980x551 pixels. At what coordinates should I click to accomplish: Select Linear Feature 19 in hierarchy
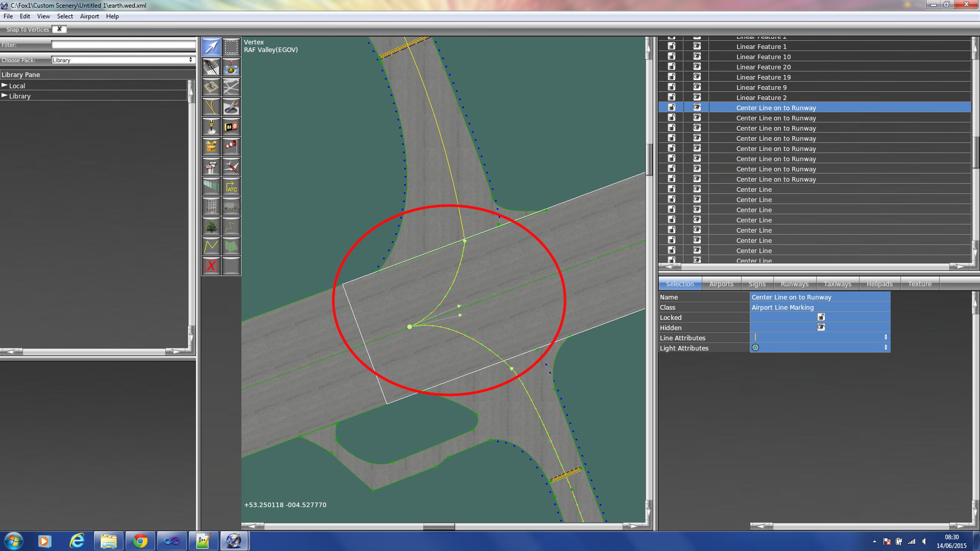(x=763, y=77)
